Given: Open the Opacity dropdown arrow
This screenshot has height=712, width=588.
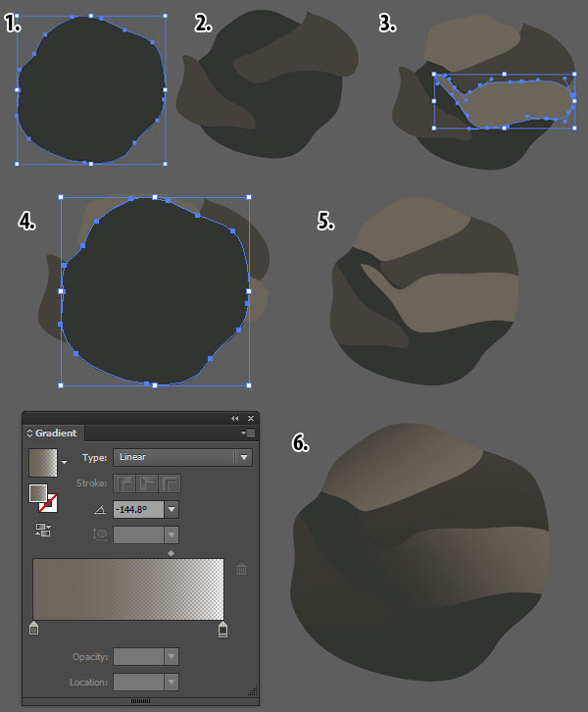Looking at the screenshot, I should pyautogui.click(x=171, y=657).
